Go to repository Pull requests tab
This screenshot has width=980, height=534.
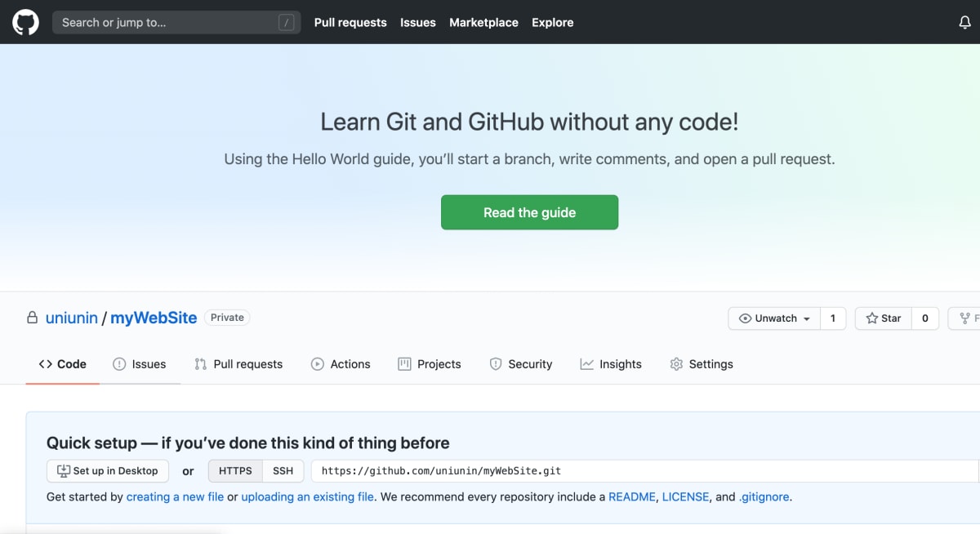tap(238, 364)
